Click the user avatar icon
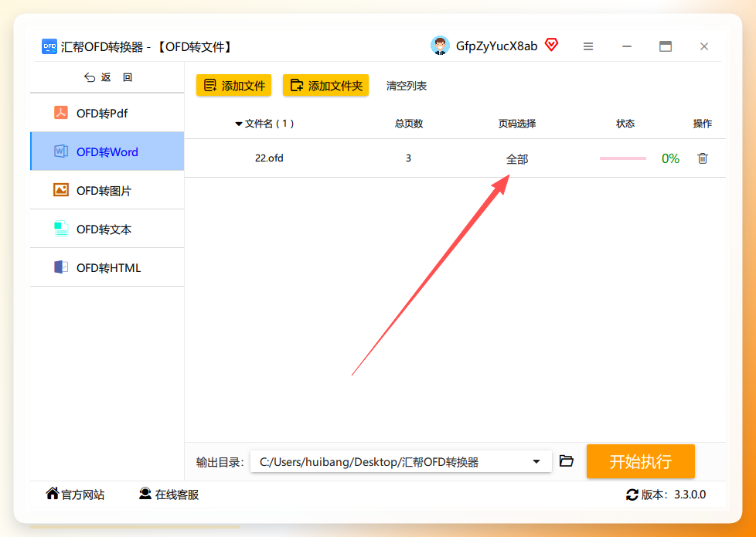The width and height of the screenshot is (756, 537). (440, 46)
